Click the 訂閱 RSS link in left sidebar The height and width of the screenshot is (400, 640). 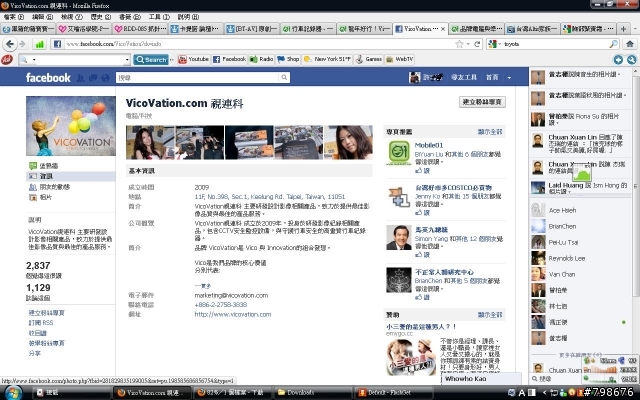[41, 323]
